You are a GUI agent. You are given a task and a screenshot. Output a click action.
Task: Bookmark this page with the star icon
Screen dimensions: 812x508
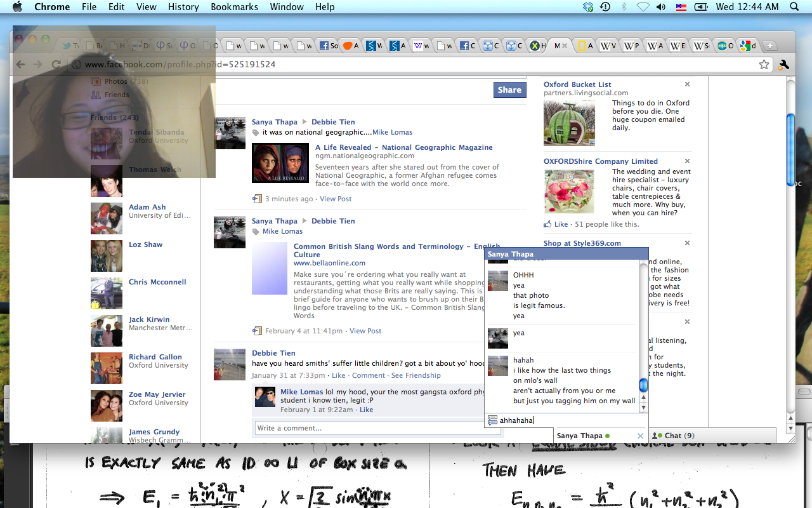764,65
